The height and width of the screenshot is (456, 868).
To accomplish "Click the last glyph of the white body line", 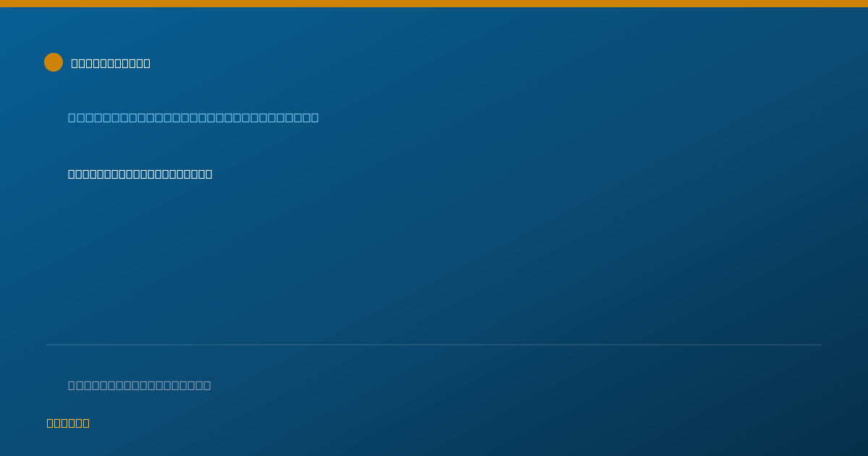I will (x=208, y=174).
